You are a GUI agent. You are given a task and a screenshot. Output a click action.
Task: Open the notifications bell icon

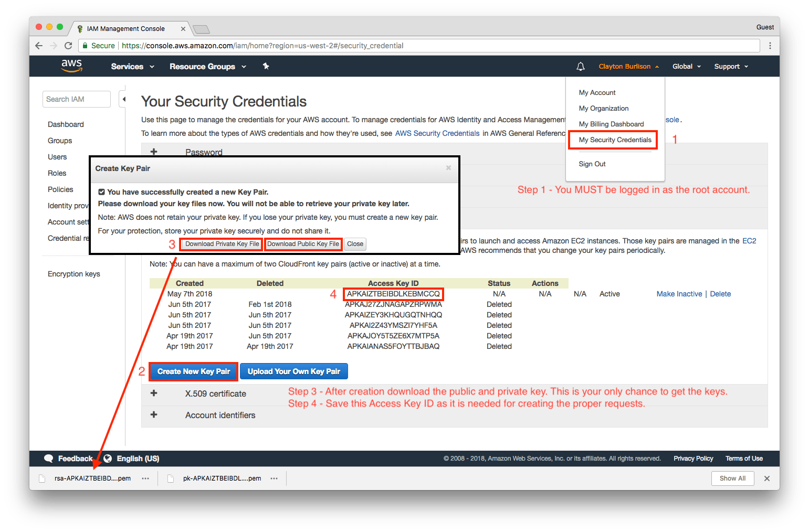point(580,67)
